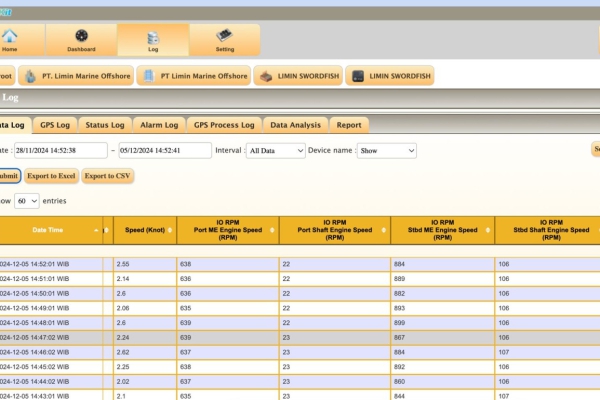This screenshot has width=600, height=400.
Task: Click Stbd ME engine value 867
Action: 399,338
